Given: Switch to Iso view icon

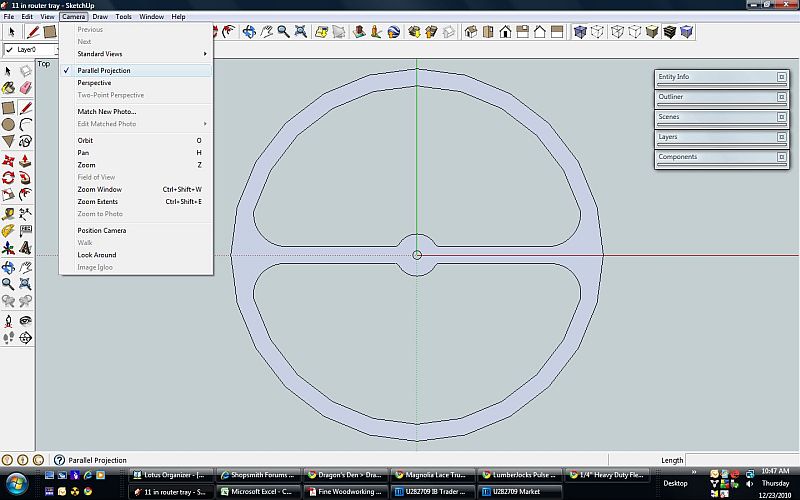Looking at the screenshot, I should (470, 32).
